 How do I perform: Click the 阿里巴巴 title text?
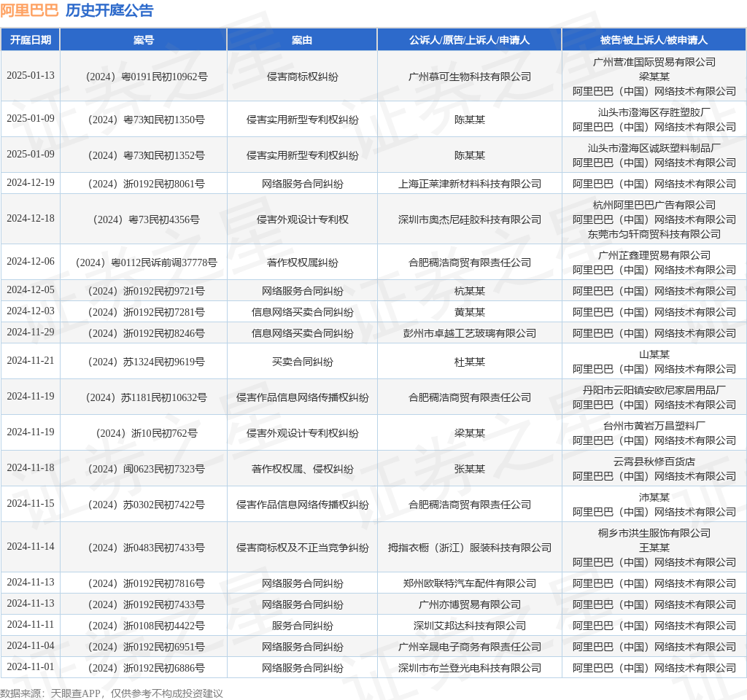[29, 10]
